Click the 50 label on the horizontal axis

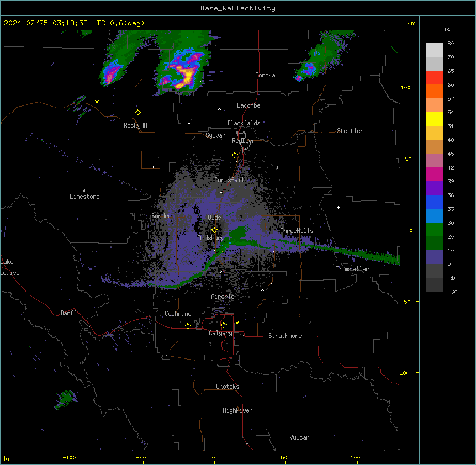click(284, 457)
